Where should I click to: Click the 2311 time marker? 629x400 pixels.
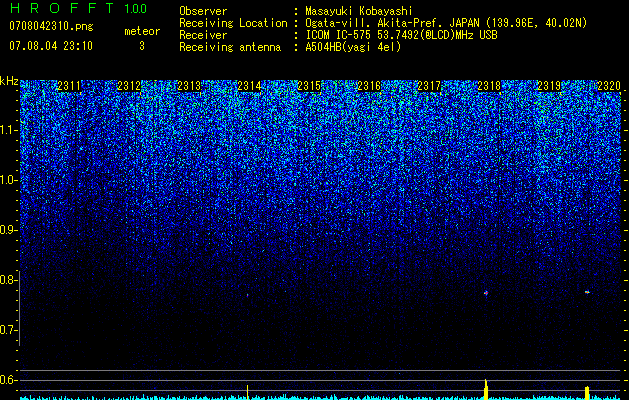(x=69, y=86)
